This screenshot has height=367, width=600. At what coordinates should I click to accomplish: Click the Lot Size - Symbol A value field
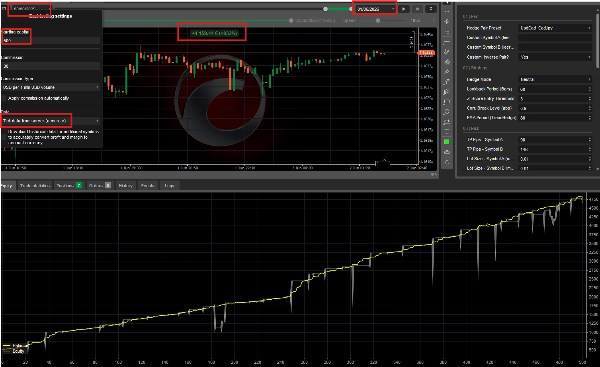[x=555, y=159]
